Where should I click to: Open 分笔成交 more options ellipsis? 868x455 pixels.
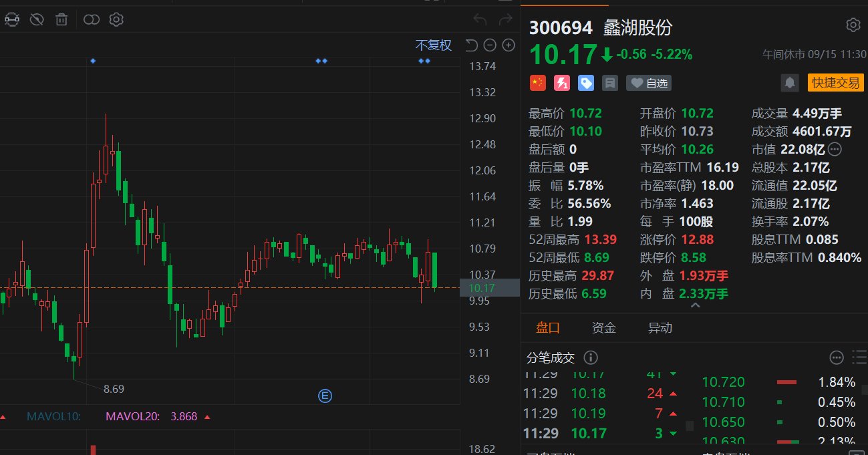[837, 358]
